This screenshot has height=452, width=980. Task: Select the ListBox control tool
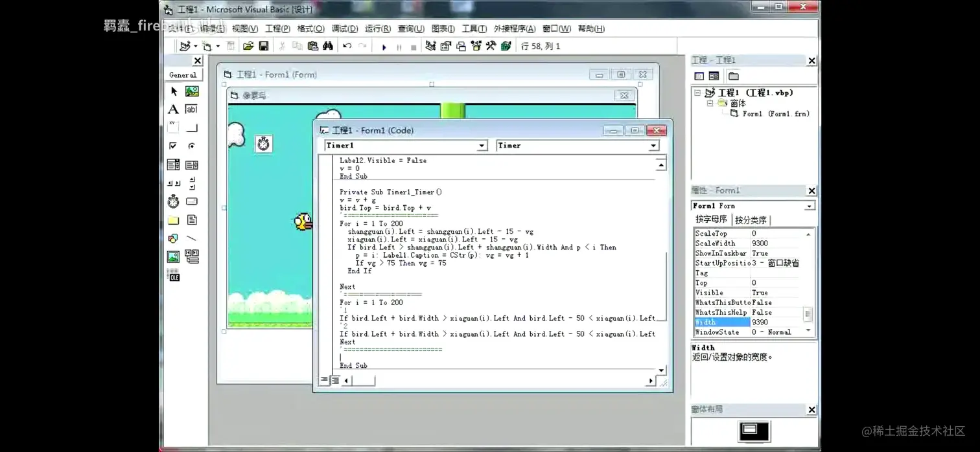click(x=192, y=164)
